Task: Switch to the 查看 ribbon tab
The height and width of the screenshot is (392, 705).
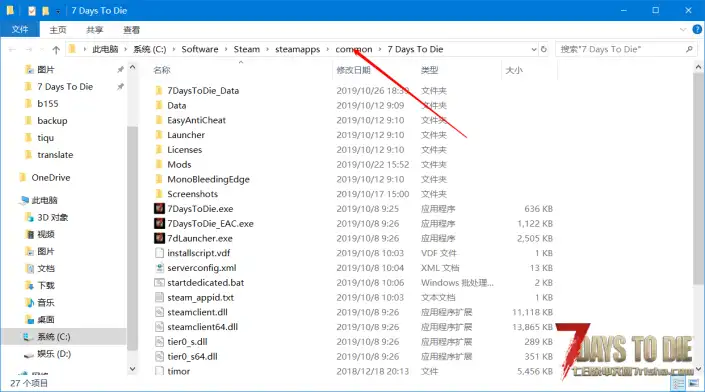Action: point(131,30)
